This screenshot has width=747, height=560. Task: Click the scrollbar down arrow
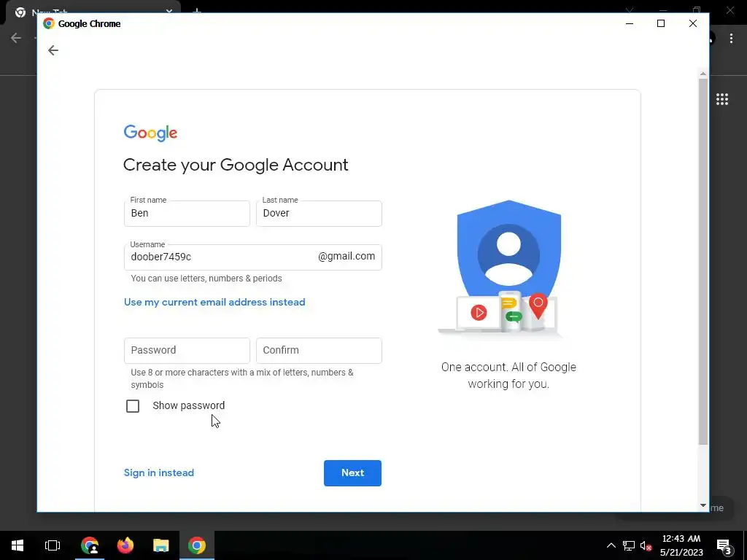(x=703, y=505)
